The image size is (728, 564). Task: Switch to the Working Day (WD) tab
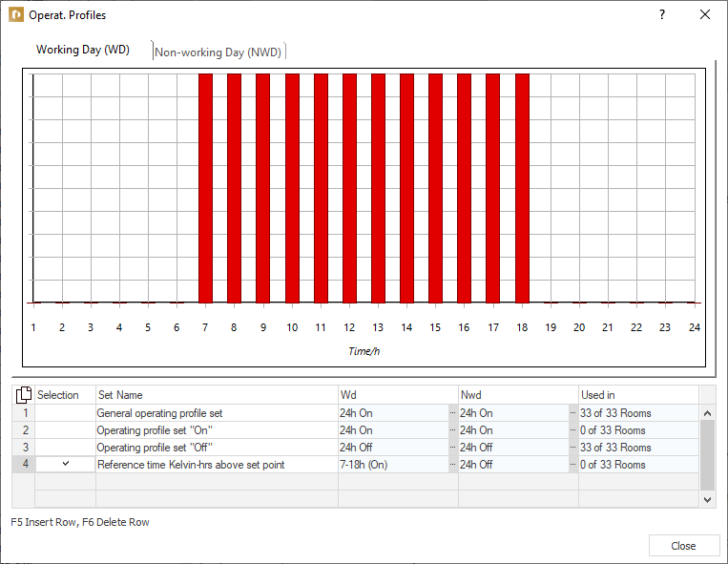pos(83,50)
